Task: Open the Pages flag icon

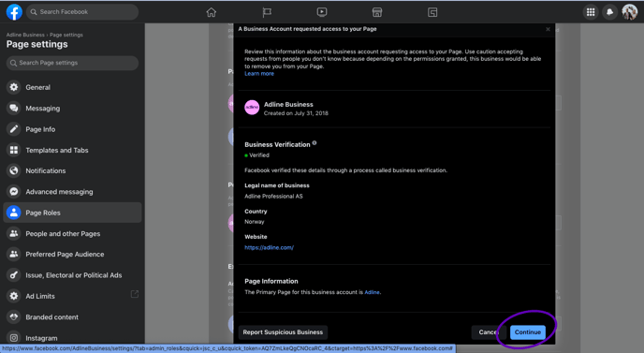Action: pyautogui.click(x=267, y=12)
